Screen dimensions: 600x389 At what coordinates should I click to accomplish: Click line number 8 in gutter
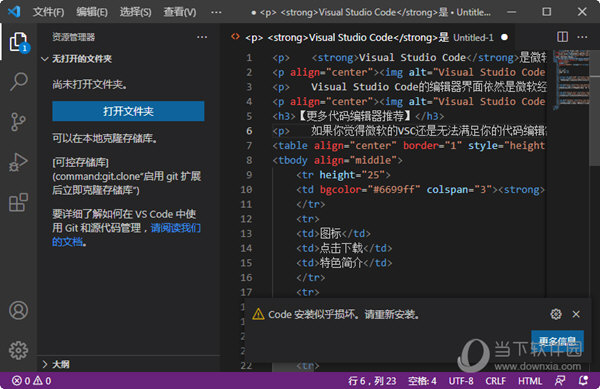(x=249, y=160)
